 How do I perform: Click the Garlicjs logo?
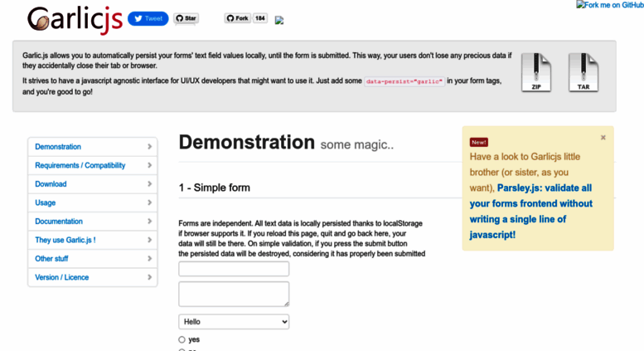pos(75,19)
